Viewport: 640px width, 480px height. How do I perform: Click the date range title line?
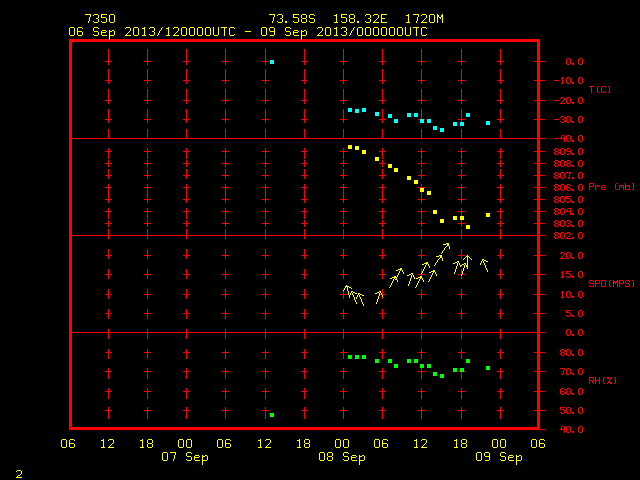(248, 32)
